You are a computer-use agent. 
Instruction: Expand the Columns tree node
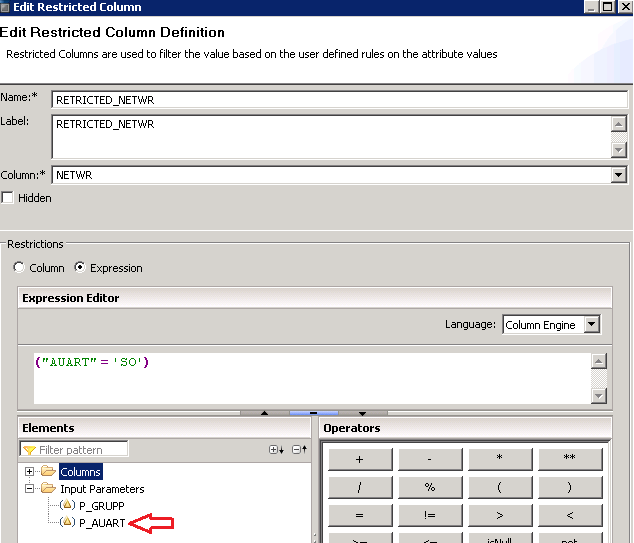pyautogui.click(x=29, y=471)
